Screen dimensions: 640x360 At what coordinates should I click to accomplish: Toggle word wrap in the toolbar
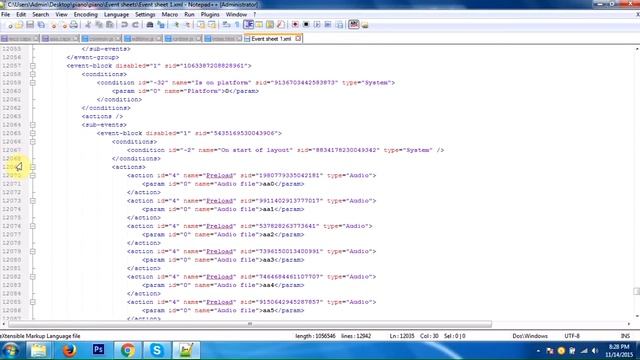[x=226, y=25]
